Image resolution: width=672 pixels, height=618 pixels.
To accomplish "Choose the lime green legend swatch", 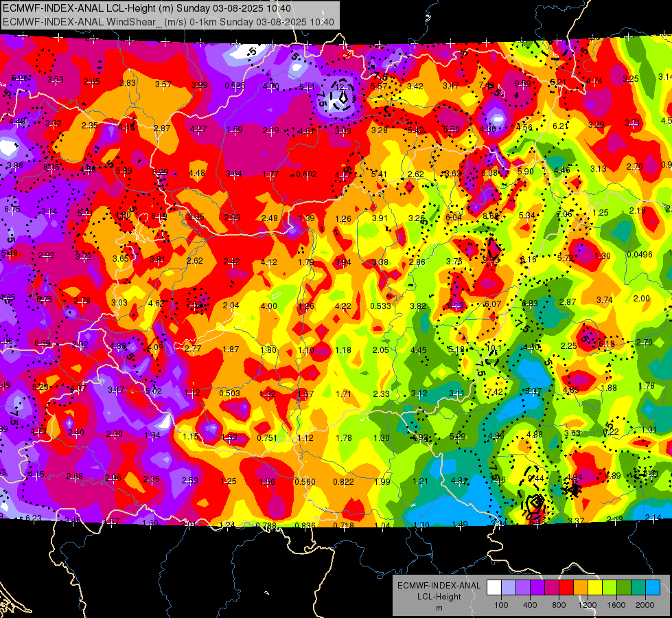I will tap(610, 587).
